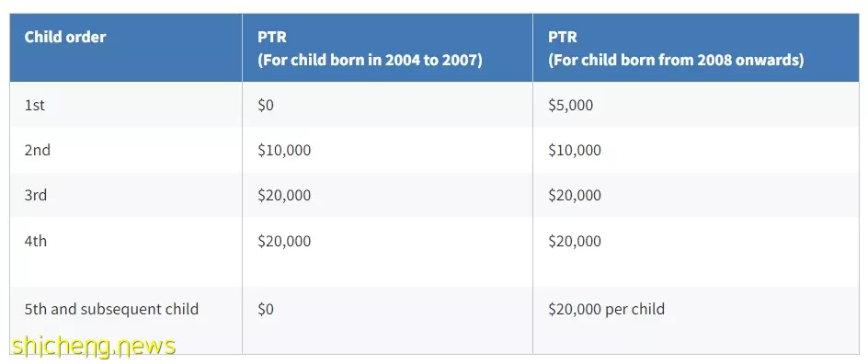Select $0 in the 5th and subsequent row
This screenshot has width=868, height=364.
(266, 309)
